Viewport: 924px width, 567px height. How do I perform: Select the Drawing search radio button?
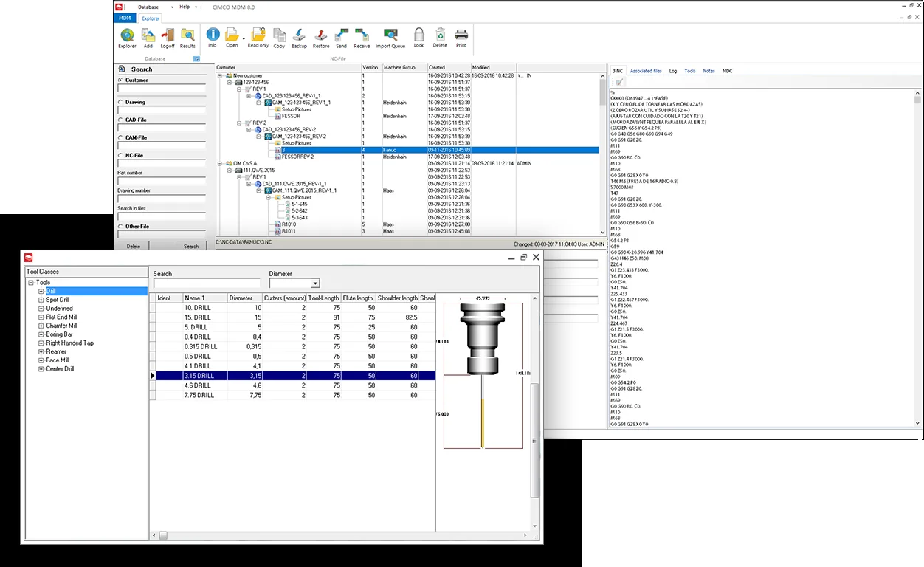[121, 102]
